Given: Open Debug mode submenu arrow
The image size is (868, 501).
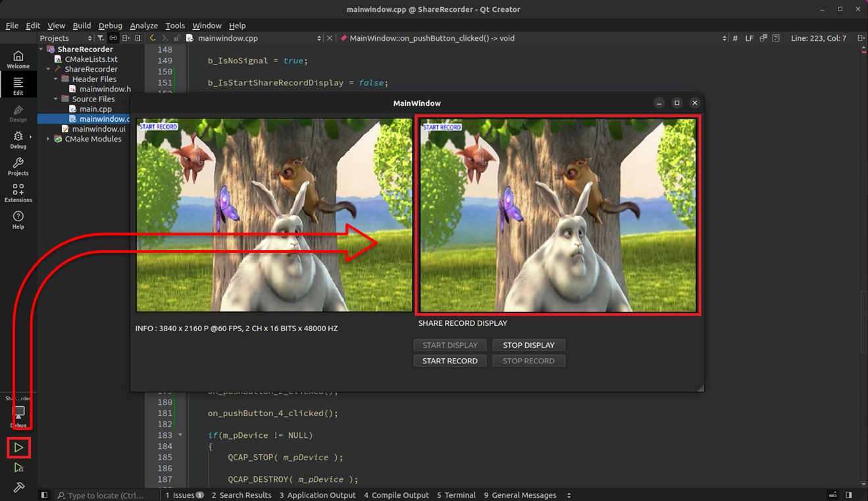Looking at the screenshot, I should click(x=31, y=137).
